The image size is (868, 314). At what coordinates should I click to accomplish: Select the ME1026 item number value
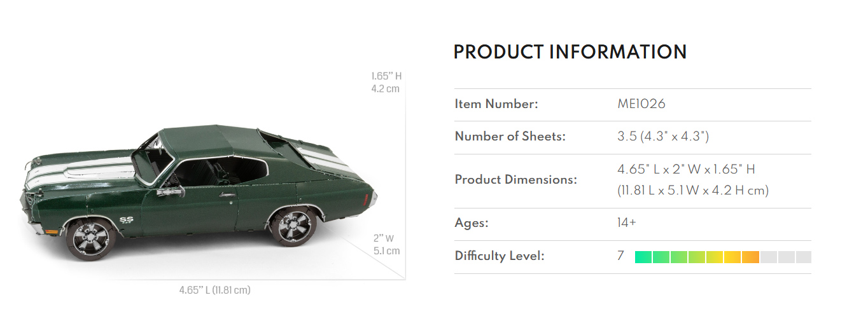click(641, 104)
